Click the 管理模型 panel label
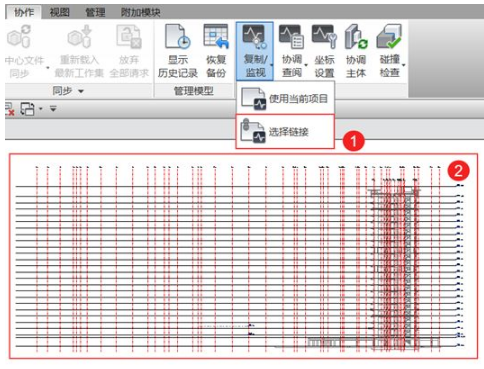Screen dimensions: 484x369 click(193, 91)
